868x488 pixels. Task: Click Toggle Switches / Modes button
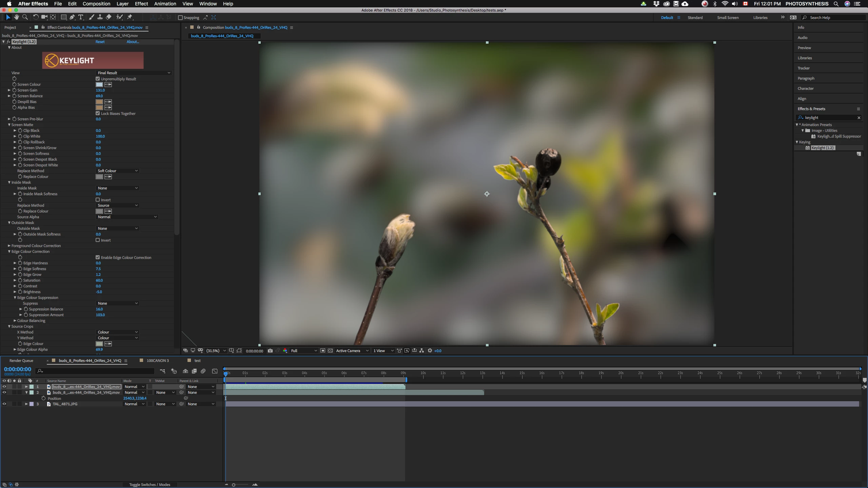(x=150, y=485)
